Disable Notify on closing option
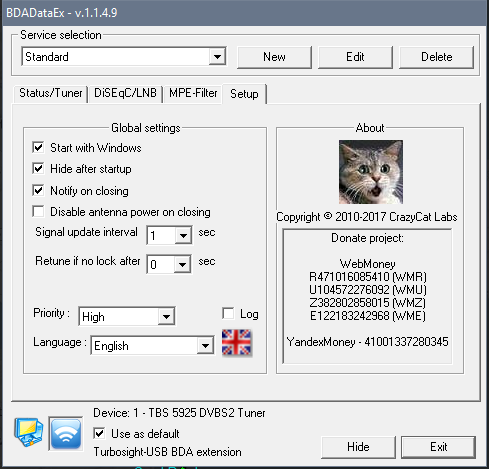The image size is (489, 469). (x=38, y=190)
